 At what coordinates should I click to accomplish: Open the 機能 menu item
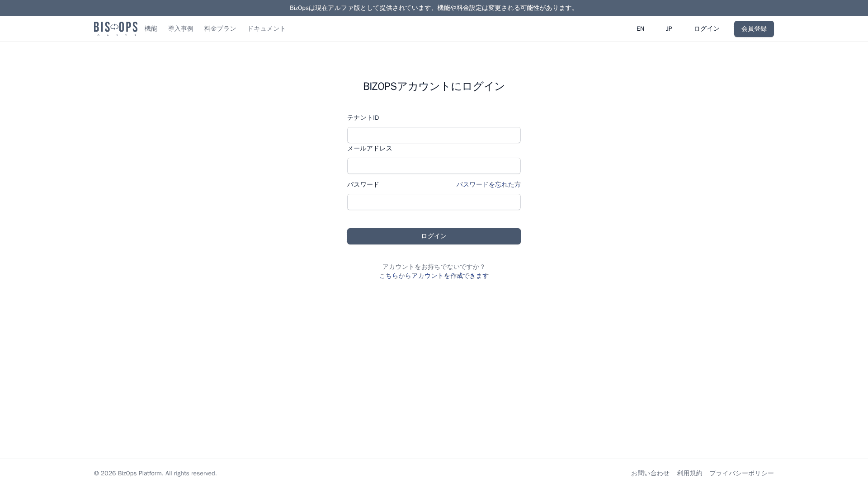151,29
